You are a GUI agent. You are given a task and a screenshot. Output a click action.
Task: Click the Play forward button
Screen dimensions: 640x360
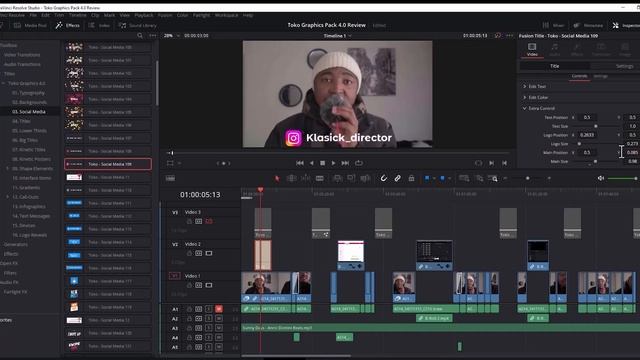(x=333, y=163)
